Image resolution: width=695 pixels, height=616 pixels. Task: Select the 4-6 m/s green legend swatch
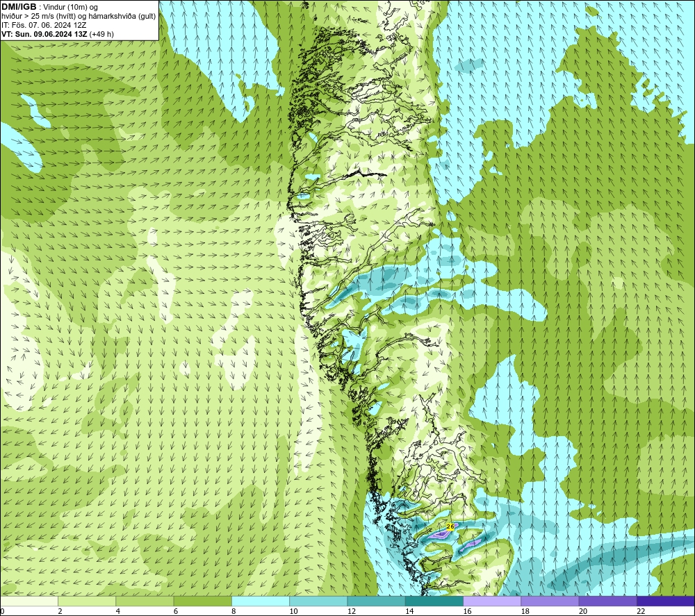point(145,601)
